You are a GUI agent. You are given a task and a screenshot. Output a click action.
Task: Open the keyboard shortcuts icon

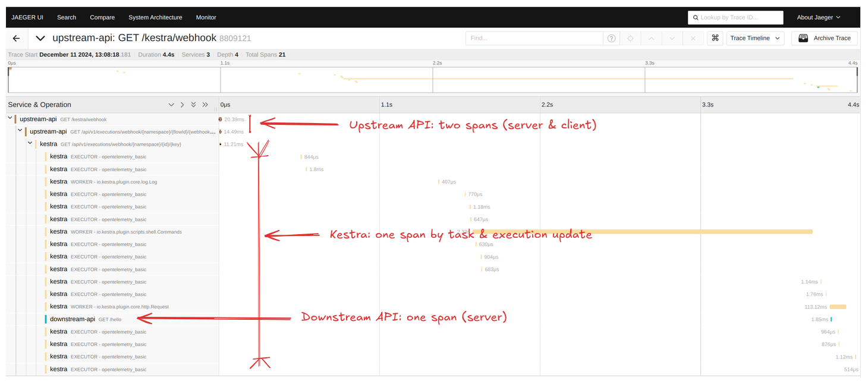pos(715,38)
